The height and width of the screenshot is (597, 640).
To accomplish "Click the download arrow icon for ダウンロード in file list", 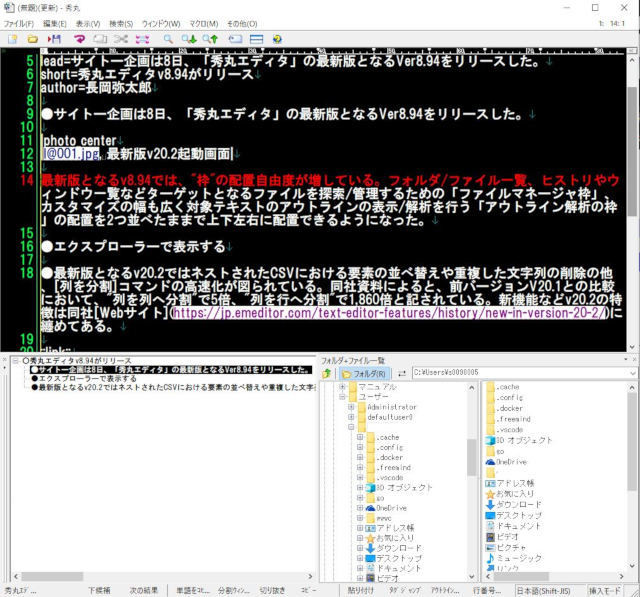I will (x=490, y=504).
